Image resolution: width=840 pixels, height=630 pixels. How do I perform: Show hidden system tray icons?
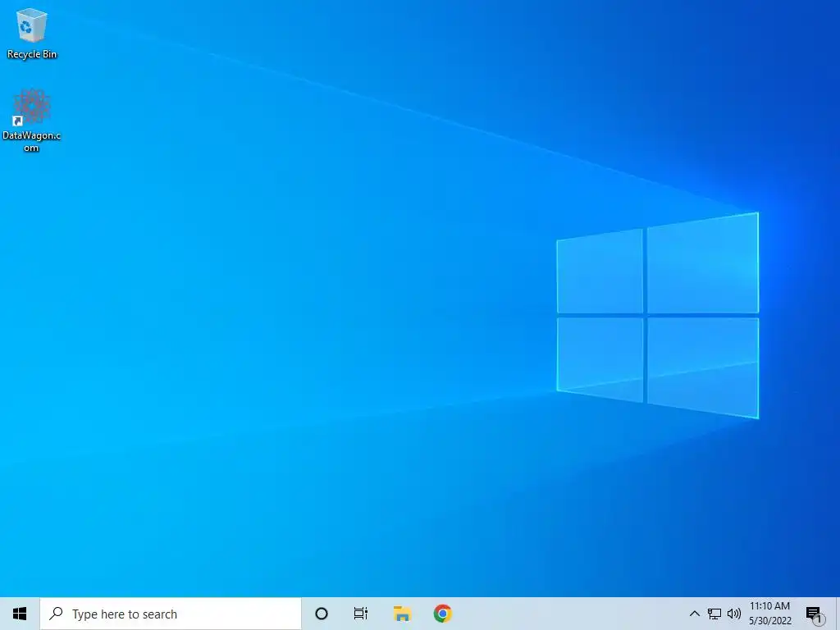[x=694, y=614]
